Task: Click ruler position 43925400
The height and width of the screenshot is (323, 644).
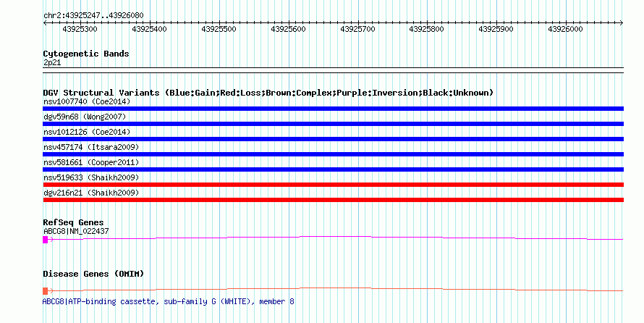Action: 150,30
